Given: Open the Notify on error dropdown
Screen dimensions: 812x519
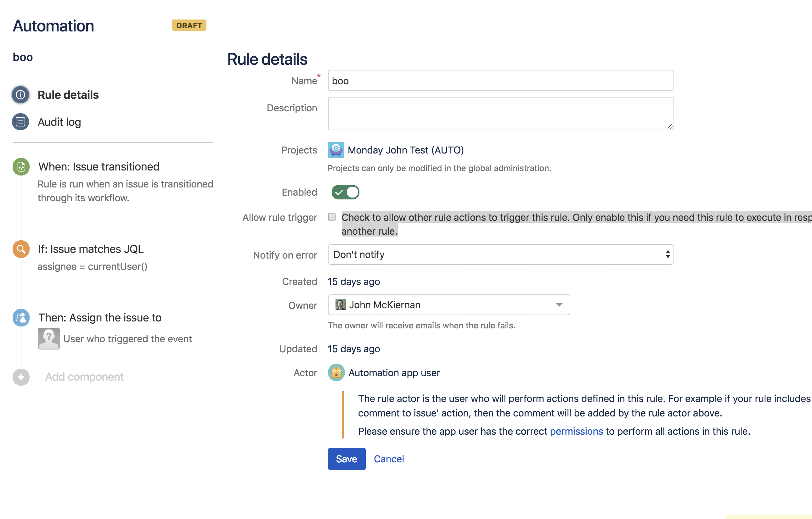Looking at the screenshot, I should [500, 255].
